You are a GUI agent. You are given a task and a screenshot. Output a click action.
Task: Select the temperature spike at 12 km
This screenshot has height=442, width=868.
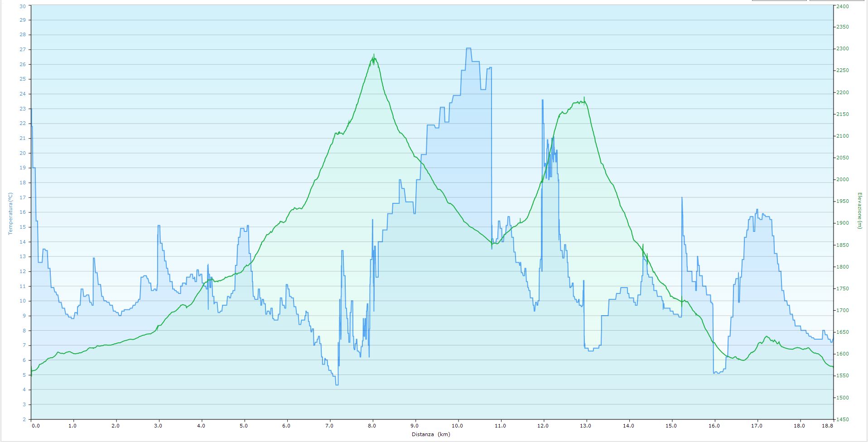pos(542,100)
